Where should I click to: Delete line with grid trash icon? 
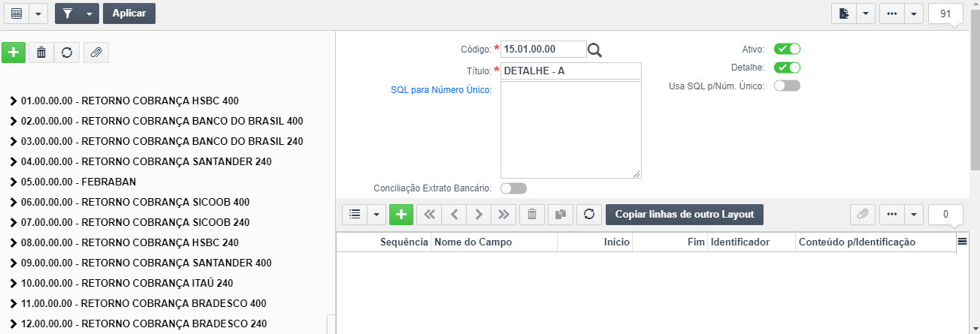click(x=532, y=214)
